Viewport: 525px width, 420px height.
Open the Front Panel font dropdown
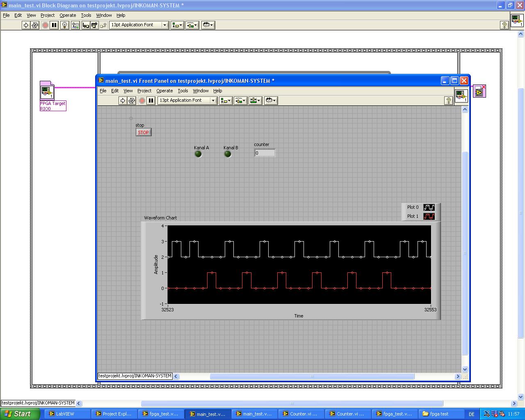187,100
